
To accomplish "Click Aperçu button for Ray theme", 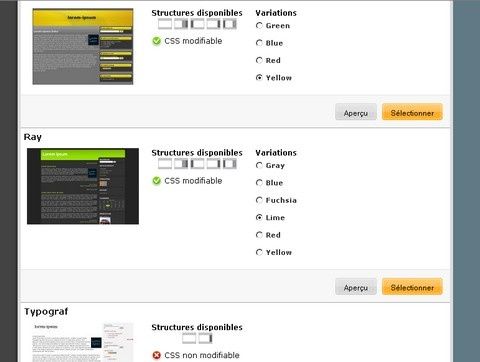I will tap(356, 287).
